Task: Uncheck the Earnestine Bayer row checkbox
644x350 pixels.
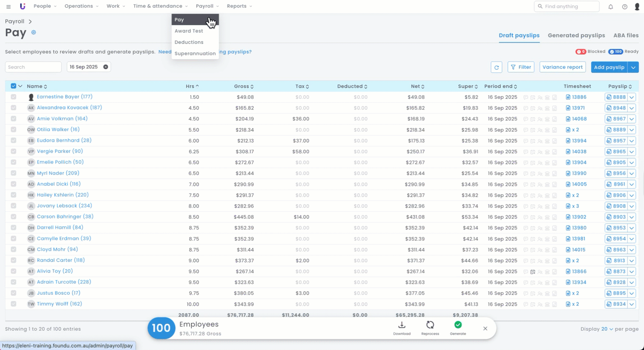Action: click(x=14, y=97)
